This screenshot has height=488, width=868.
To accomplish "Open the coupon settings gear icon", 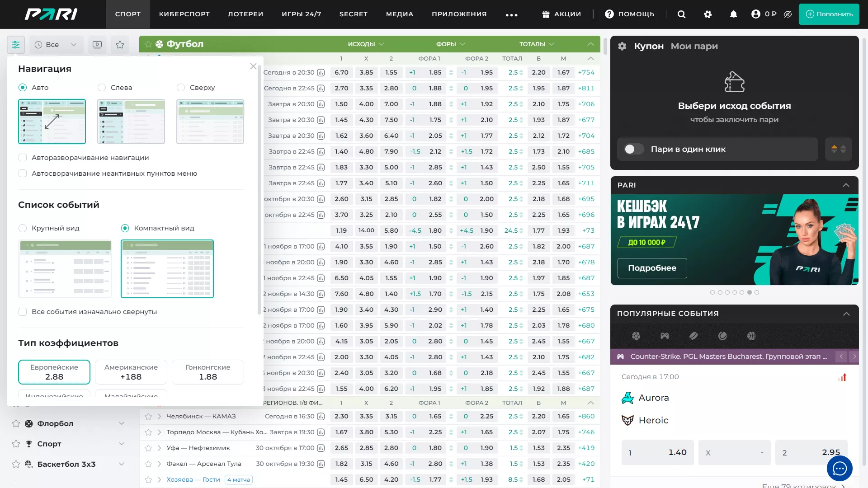I will tap(622, 46).
